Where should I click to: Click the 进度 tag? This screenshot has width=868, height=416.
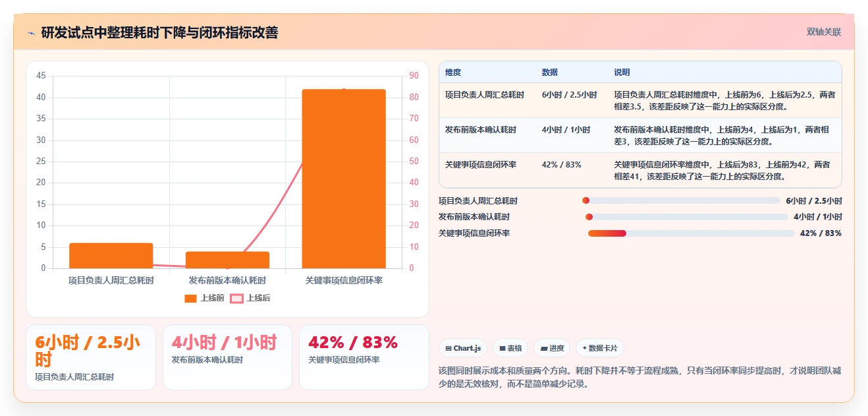[552, 348]
